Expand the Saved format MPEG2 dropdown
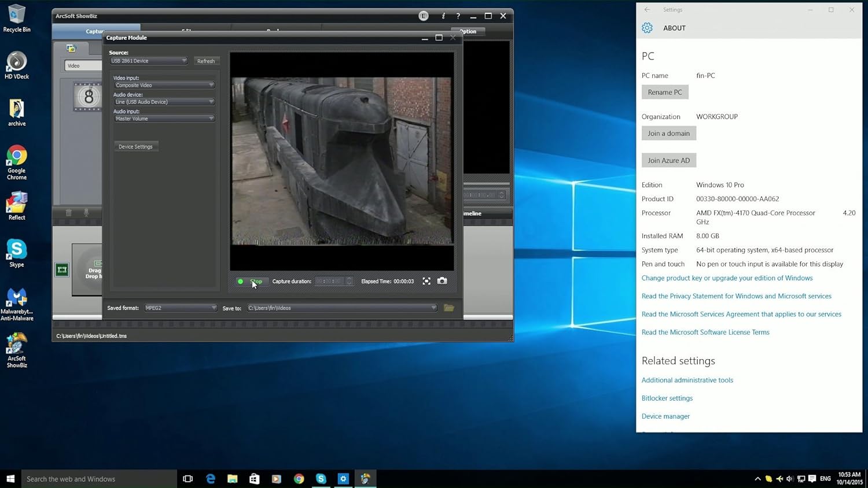Viewport: 868px width, 488px height. (181, 308)
